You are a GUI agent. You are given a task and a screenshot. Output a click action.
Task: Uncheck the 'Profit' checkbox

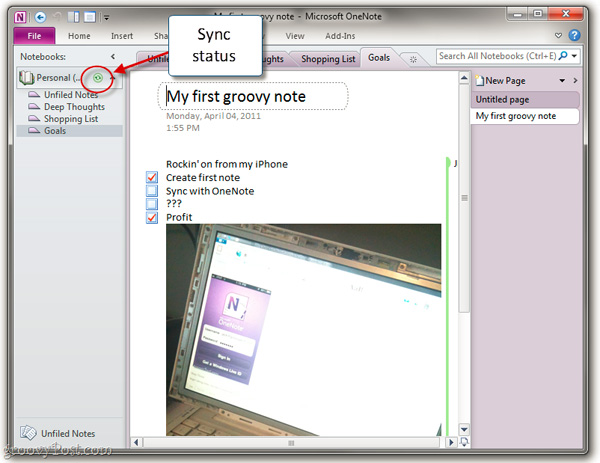[x=152, y=217]
